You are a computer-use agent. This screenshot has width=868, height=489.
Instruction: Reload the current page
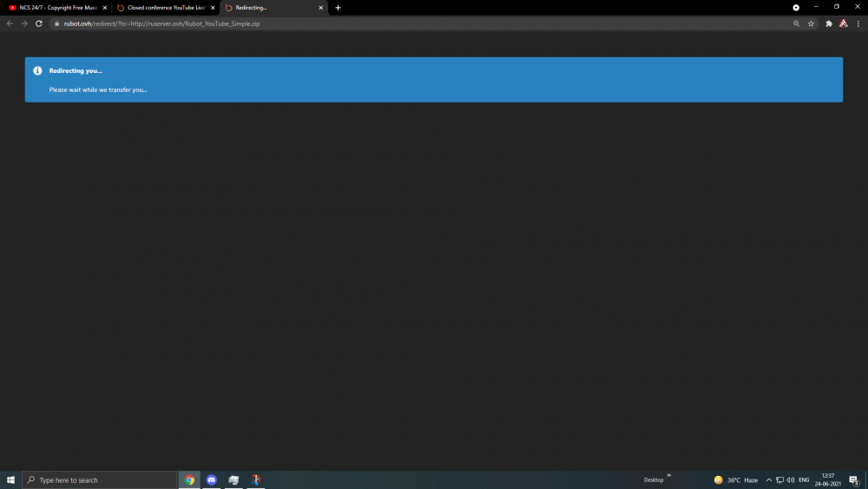[x=39, y=23]
